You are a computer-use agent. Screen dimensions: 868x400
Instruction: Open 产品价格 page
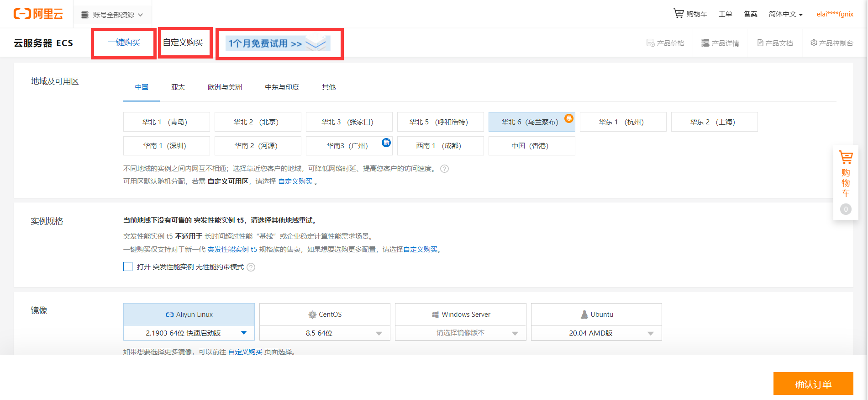click(x=665, y=43)
